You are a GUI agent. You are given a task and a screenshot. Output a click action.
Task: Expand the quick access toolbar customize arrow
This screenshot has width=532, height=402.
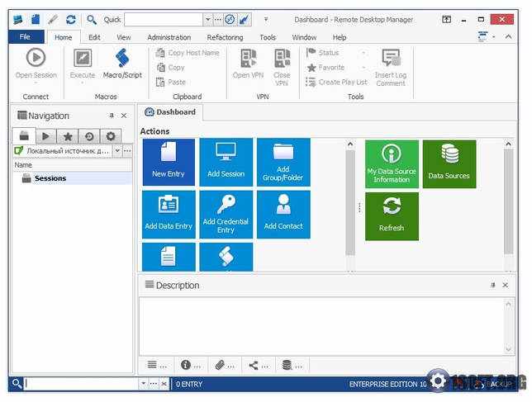coord(266,20)
